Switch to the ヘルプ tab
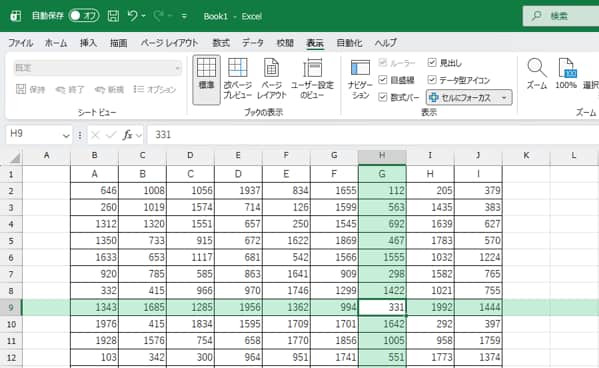Viewport: 599px width, 368px height. click(x=385, y=43)
